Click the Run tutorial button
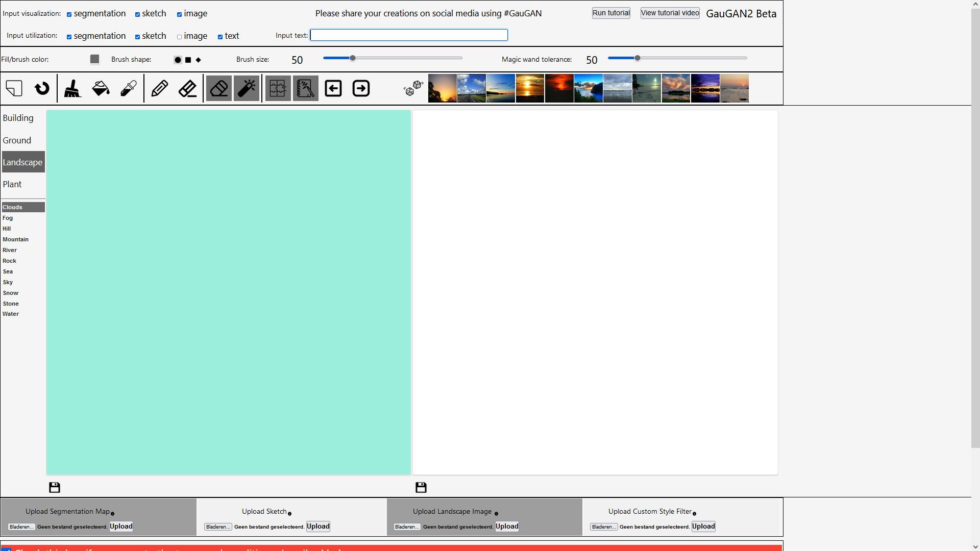 611,13
